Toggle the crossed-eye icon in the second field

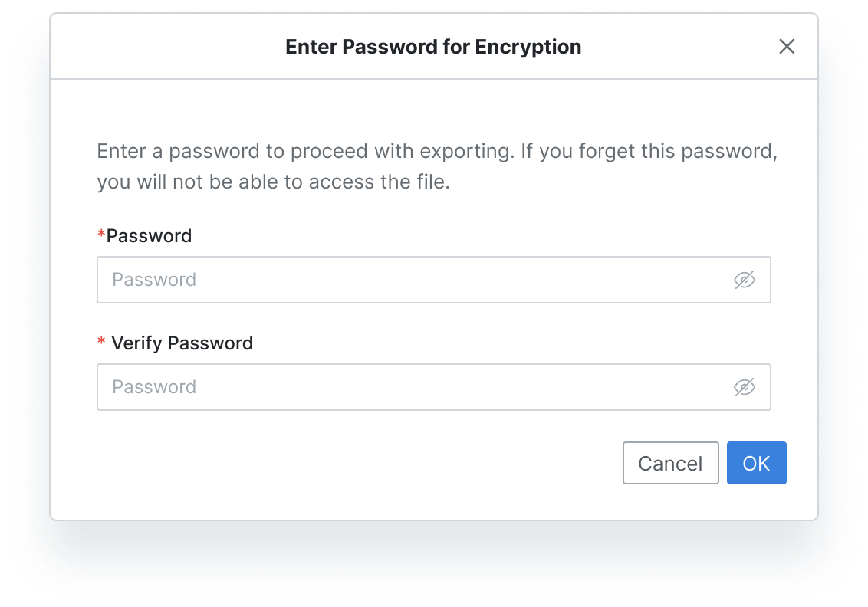click(744, 388)
